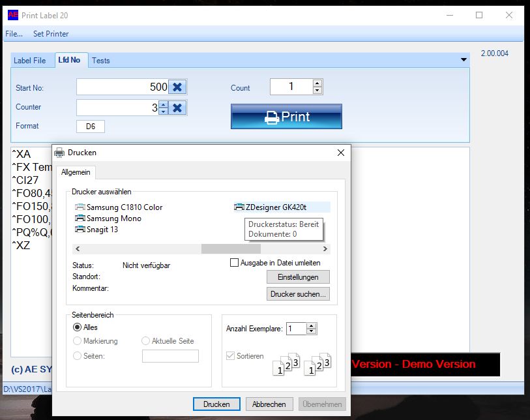The height and width of the screenshot is (420, 530).
Task: Click the ^XZ line in label code
Action: click(21, 245)
